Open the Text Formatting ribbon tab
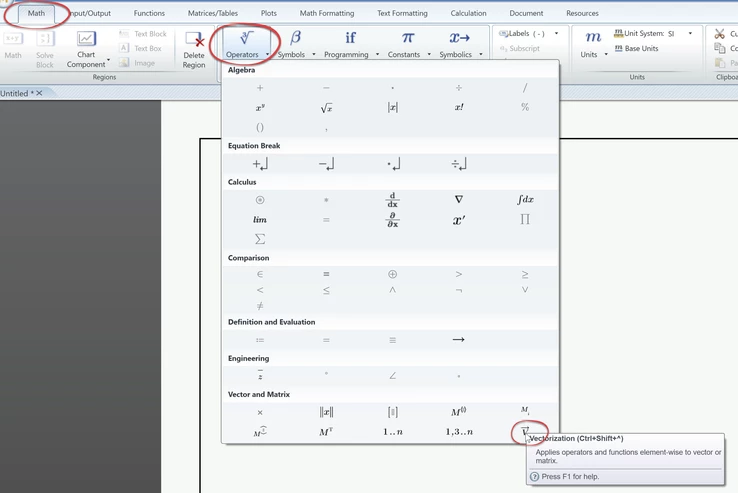The height and width of the screenshot is (493, 738). click(x=402, y=13)
